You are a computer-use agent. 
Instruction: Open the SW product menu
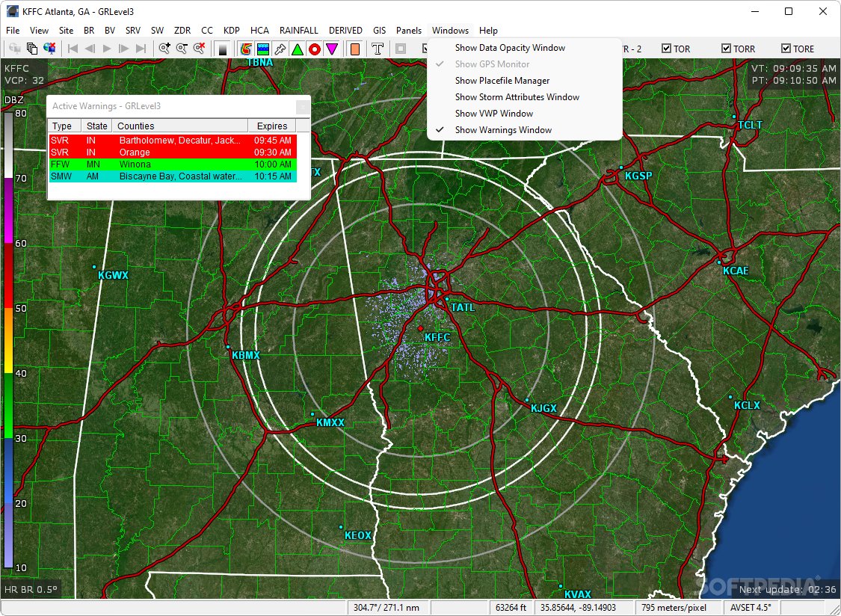point(157,31)
